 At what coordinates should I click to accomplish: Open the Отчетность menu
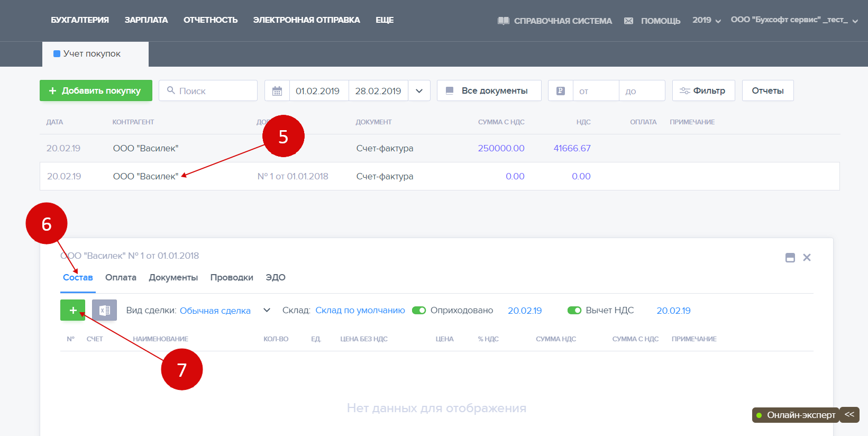[x=211, y=20]
